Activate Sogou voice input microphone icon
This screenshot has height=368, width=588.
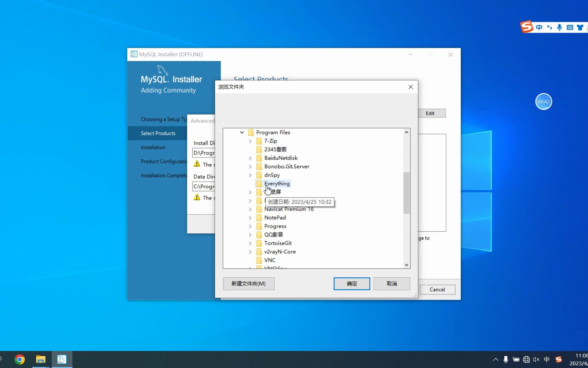tap(559, 28)
